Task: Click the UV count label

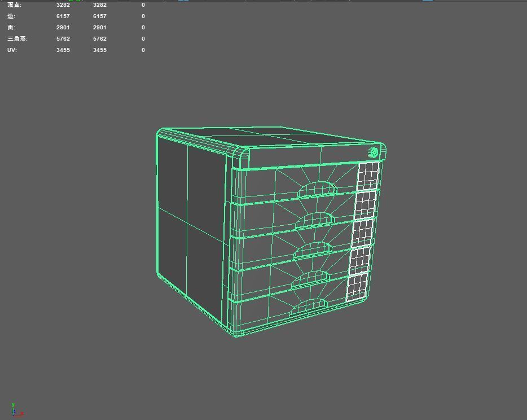Action: point(12,50)
